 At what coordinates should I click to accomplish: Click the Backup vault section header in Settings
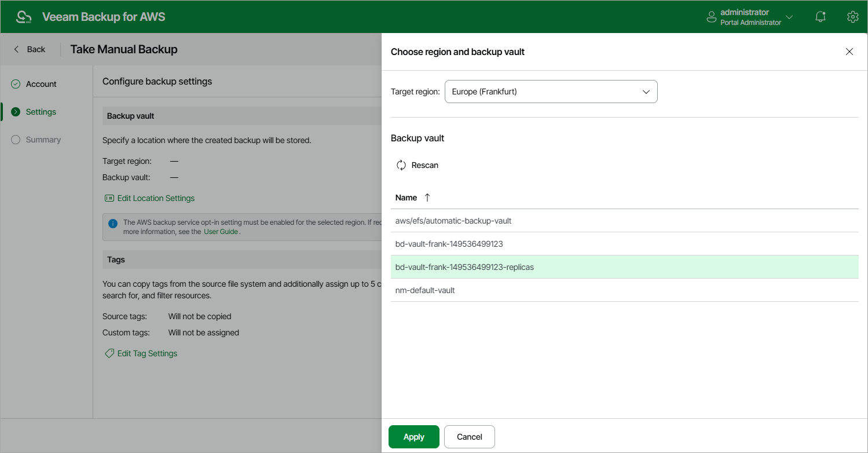point(130,116)
